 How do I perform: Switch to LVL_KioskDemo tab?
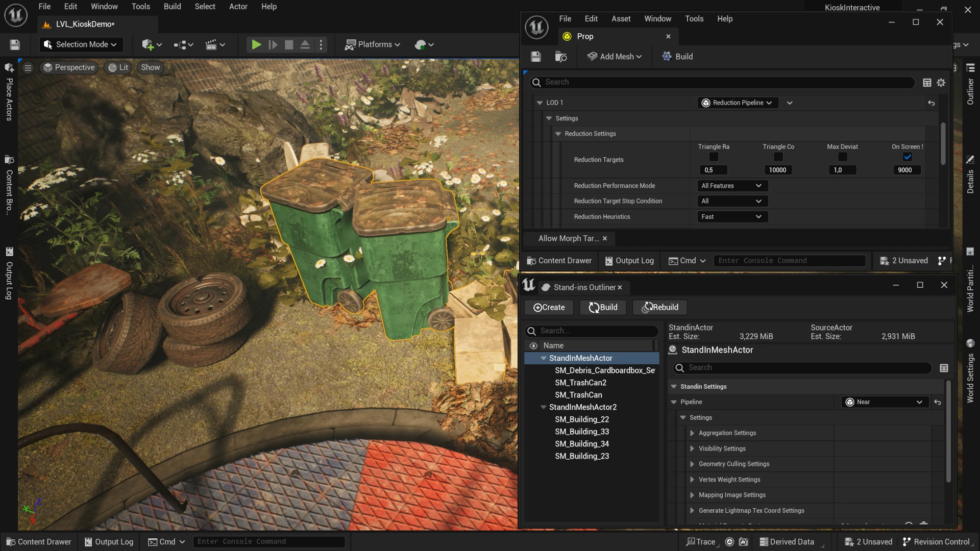(x=98, y=24)
